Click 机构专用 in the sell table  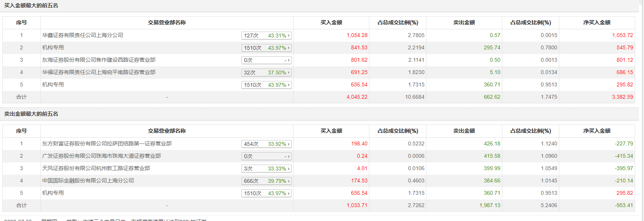pyautogui.click(x=53, y=193)
